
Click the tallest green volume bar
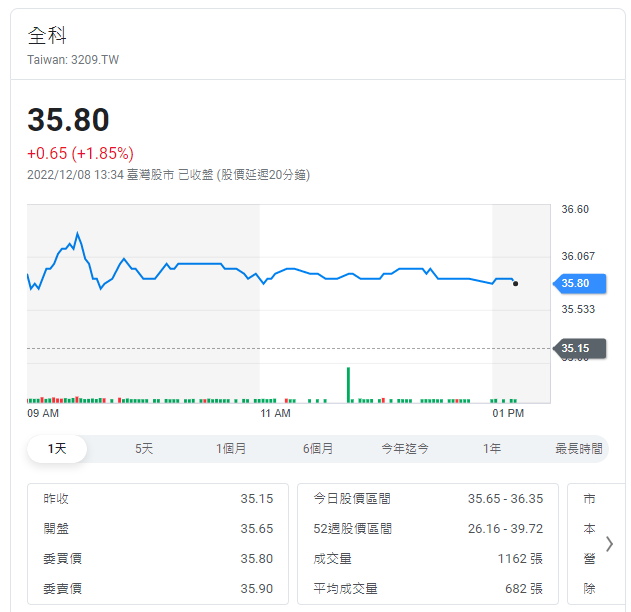[x=348, y=384]
